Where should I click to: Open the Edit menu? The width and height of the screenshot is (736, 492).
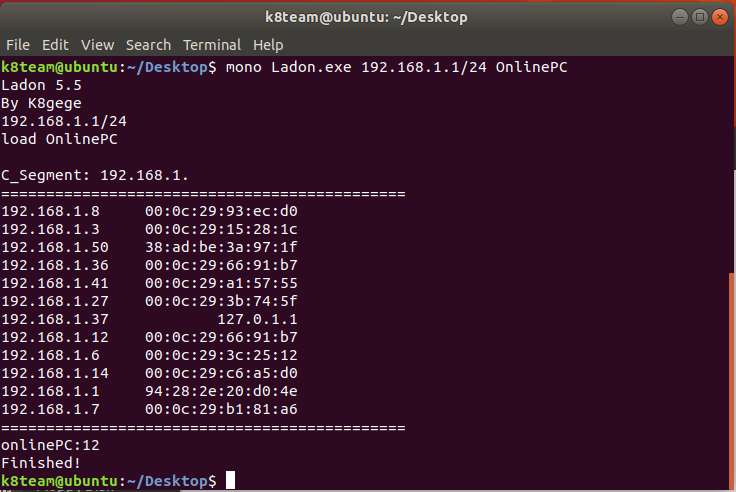(x=55, y=45)
